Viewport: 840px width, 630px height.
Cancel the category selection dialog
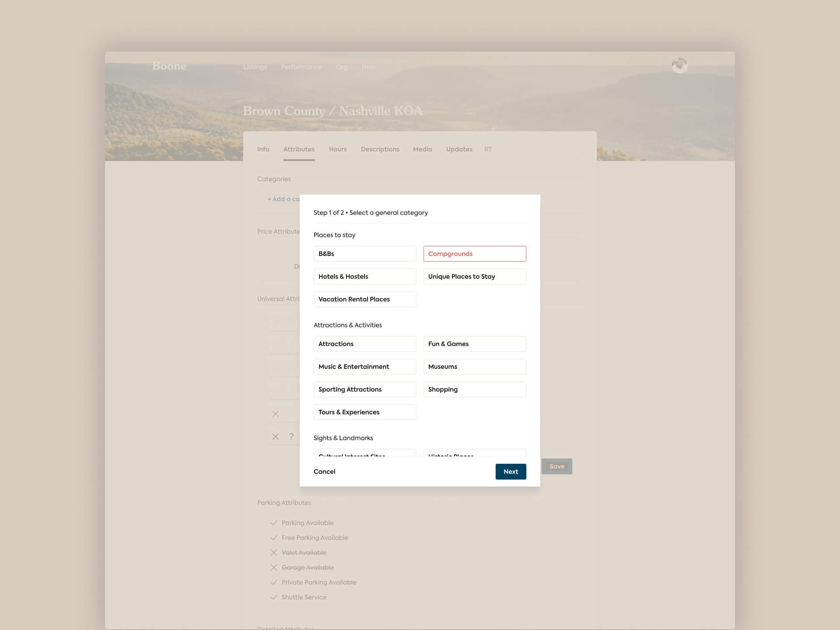click(324, 472)
